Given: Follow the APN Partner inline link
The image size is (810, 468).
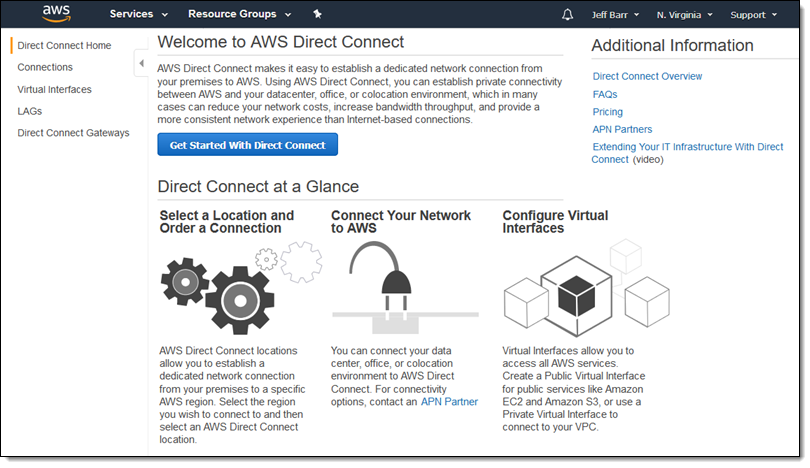Looking at the screenshot, I should point(449,402).
